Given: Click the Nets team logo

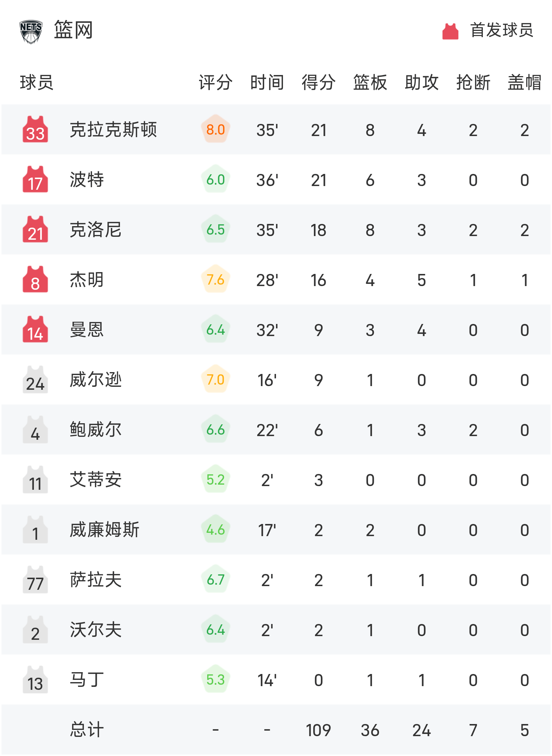Looking at the screenshot, I should tap(31, 31).
